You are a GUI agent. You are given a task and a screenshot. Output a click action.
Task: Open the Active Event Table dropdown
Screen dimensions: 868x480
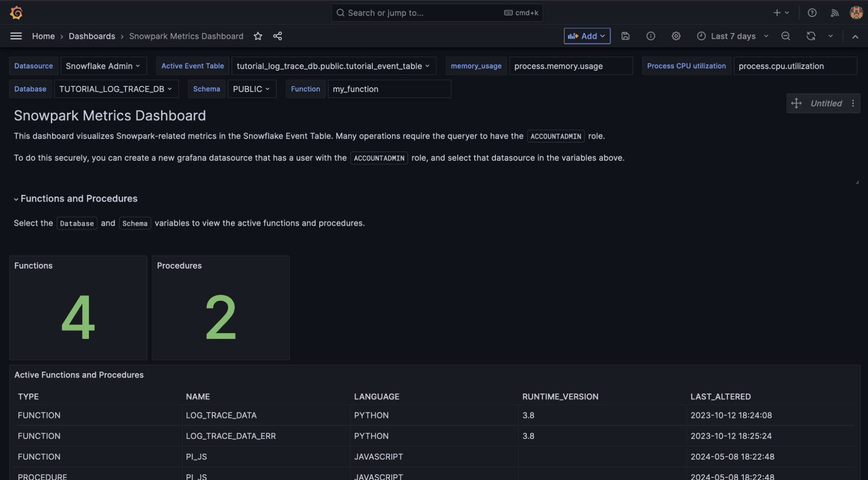tap(333, 66)
